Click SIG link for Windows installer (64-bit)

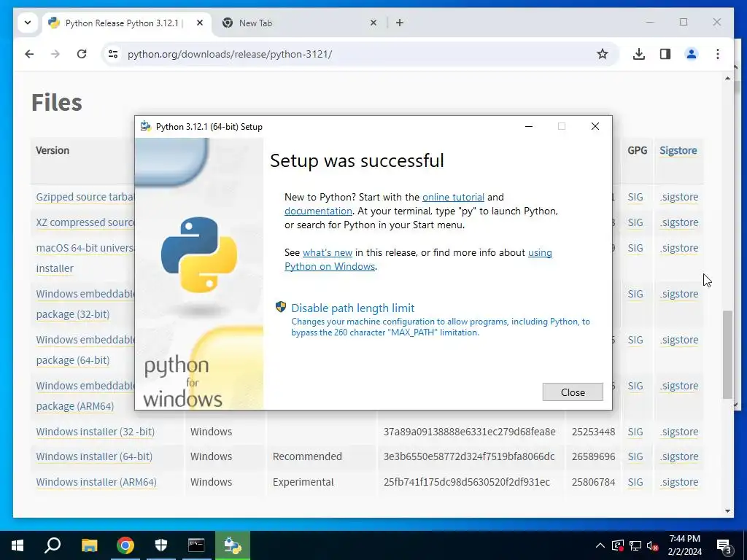(635, 456)
